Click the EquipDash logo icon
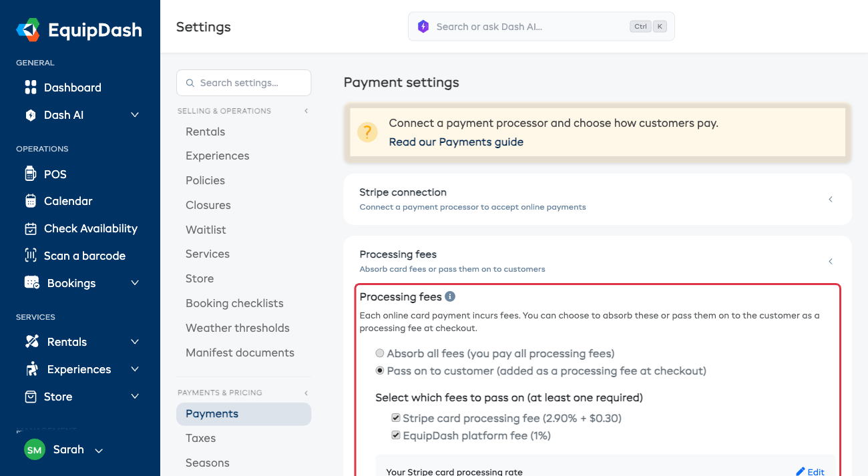The width and height of the screenshot is (868, 476). (29, 30)
